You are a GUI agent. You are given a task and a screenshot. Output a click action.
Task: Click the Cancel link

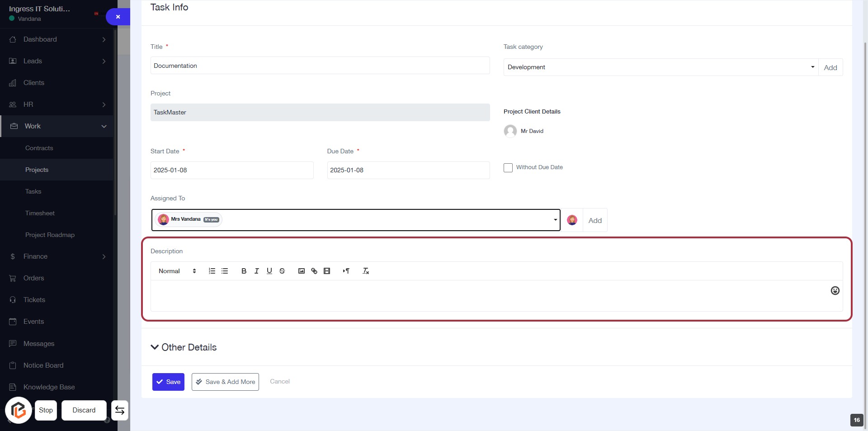tap(279, 381)
